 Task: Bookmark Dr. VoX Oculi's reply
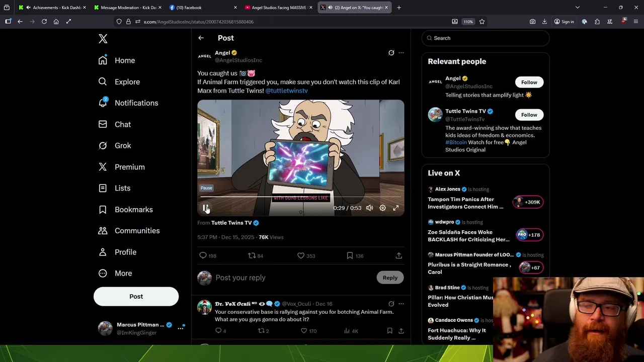tap(389, 331)
